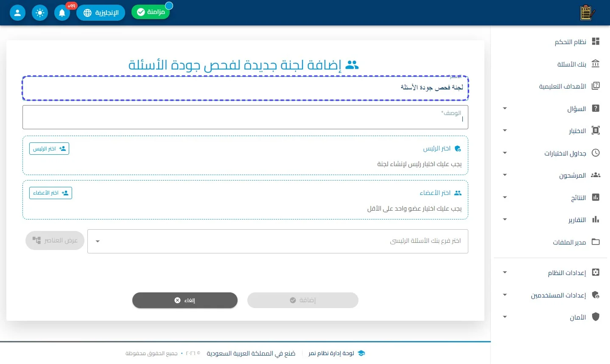This screenshot has width=610, height=364.
Task: Expand the الاختبار menu arrow
Action: point(505,131)
